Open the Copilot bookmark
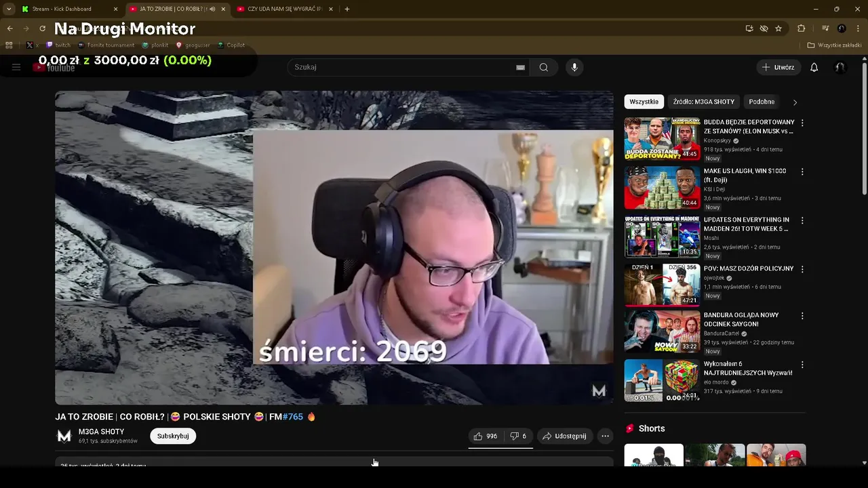 tap(231, 45)
